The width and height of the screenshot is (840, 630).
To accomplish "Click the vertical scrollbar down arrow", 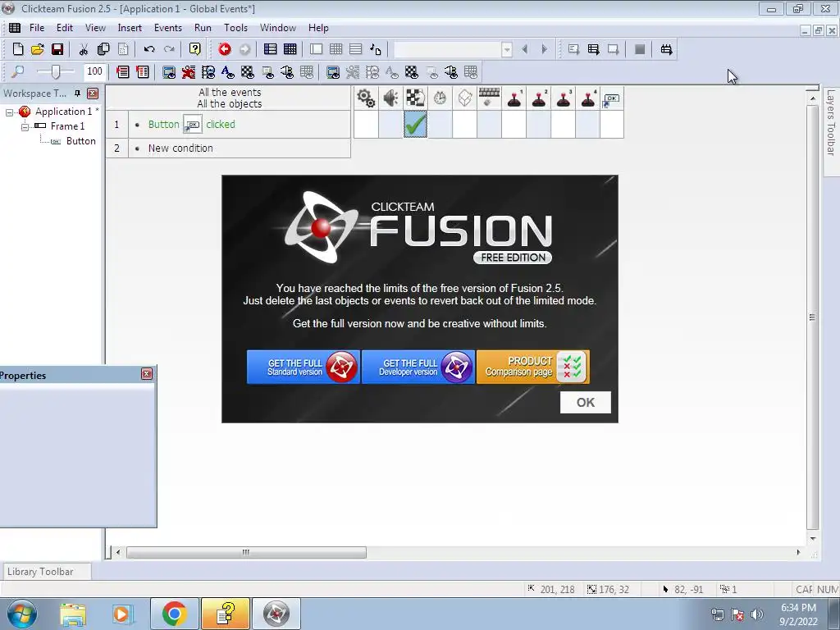I will pyautogui.click(x=813, y=538).
